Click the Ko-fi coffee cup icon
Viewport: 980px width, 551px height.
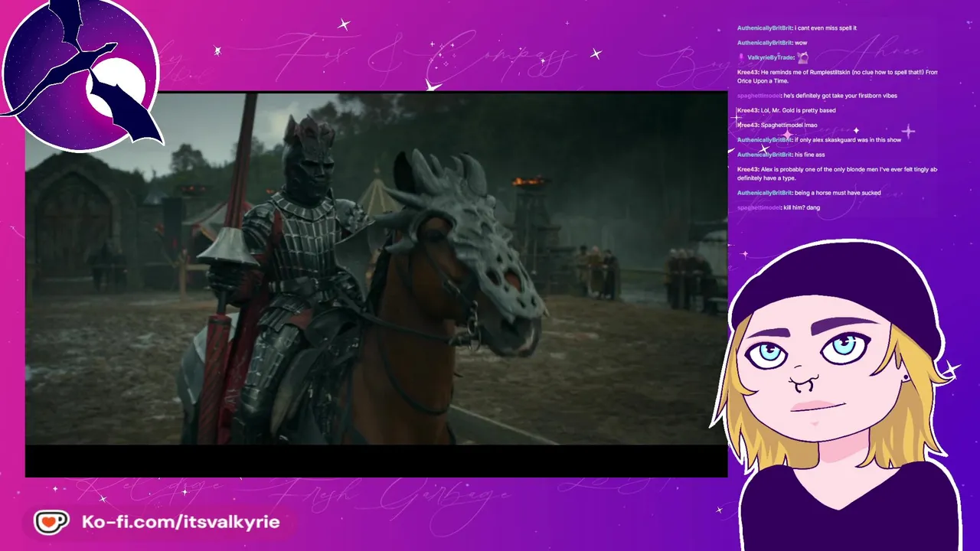[x=51, y=522]
